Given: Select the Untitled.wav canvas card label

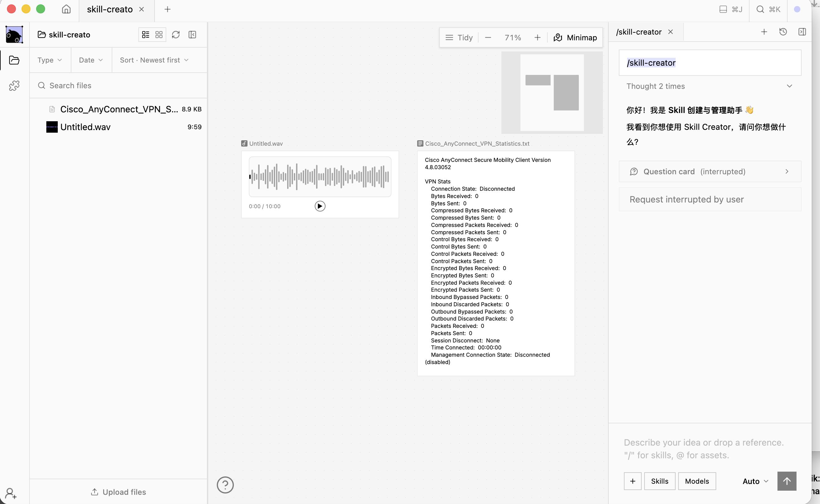Looking at the screenshot, I should click(262, 144).
